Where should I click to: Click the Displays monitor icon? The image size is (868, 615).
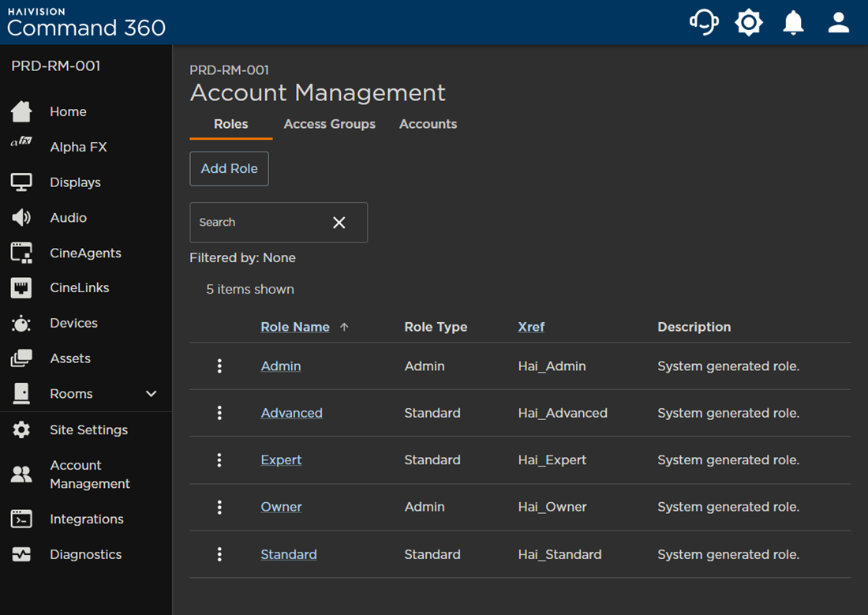(21, 182)
